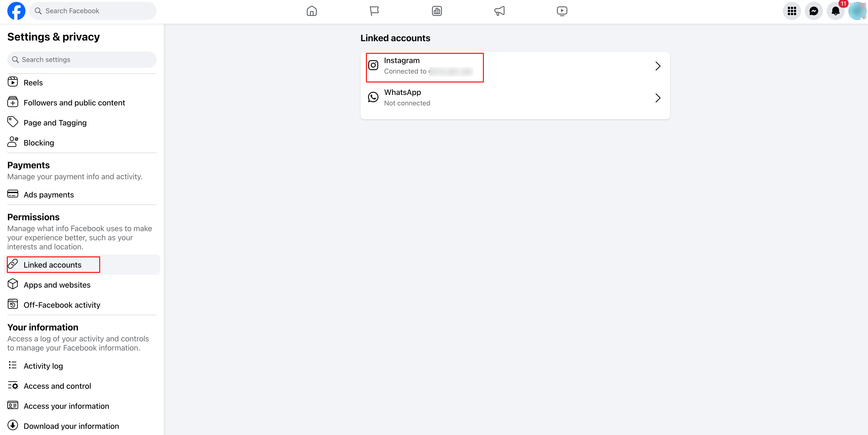The image size is (868, 435).
Task: Open the Watch video icon
Action: tap(562, 11)
